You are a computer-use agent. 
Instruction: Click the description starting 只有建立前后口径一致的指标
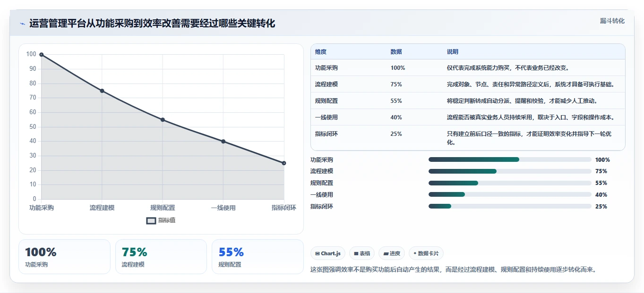point(529,138)
